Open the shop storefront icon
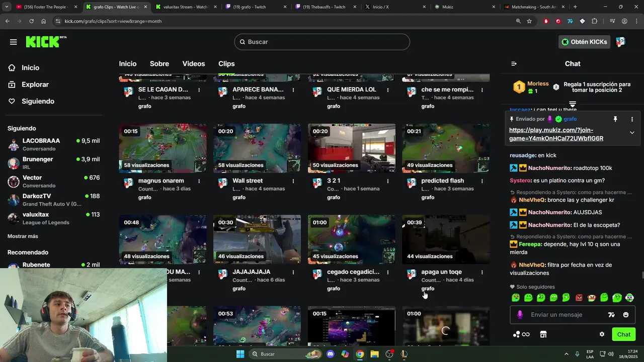Screen dimensions: 644x362 (543, 334)
